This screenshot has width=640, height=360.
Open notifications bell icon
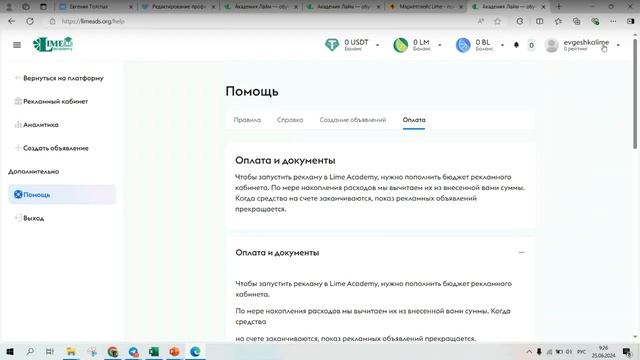pyautogui.click(x=516, y=45)
